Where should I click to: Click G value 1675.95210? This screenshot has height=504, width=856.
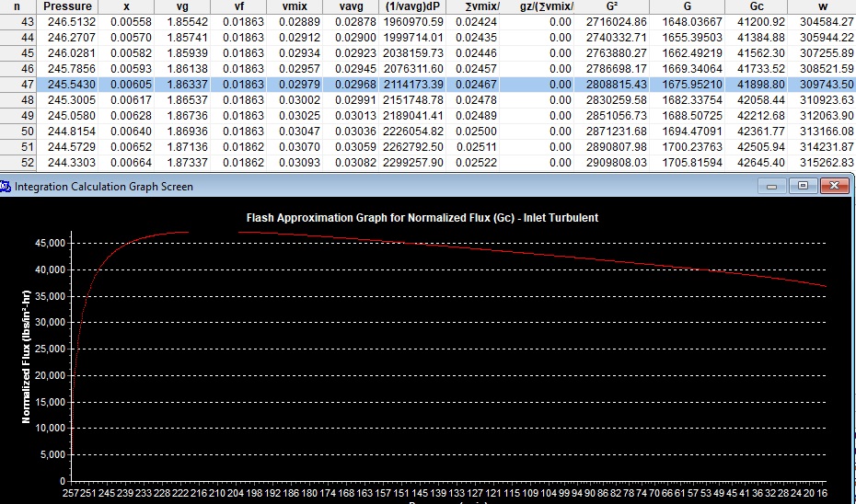click(x=693, y=85)
